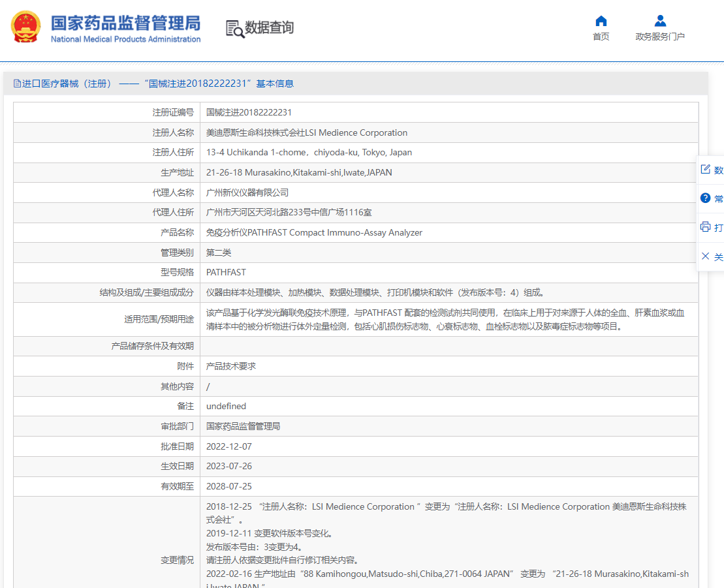Image resolution: width=724 pixels, height=588 pixels.
Task: Click the 产品名称 row label
Action: point(178,232)
